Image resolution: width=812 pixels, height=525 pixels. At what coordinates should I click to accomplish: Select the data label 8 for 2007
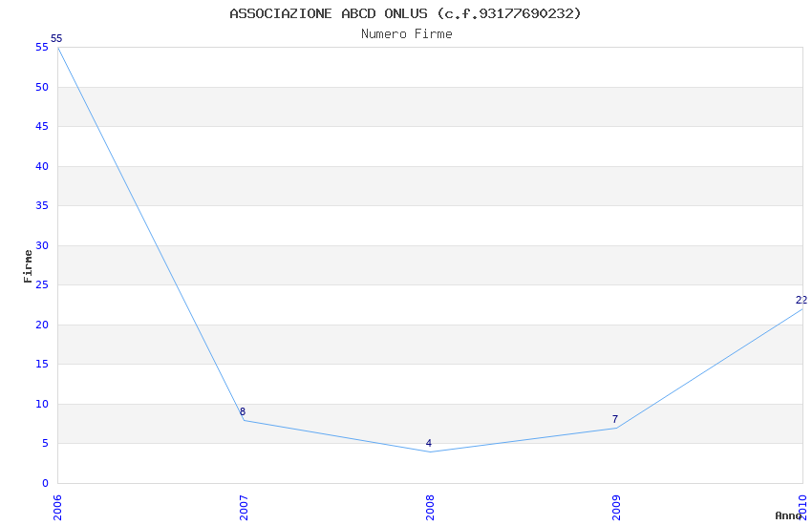[243, 411]
